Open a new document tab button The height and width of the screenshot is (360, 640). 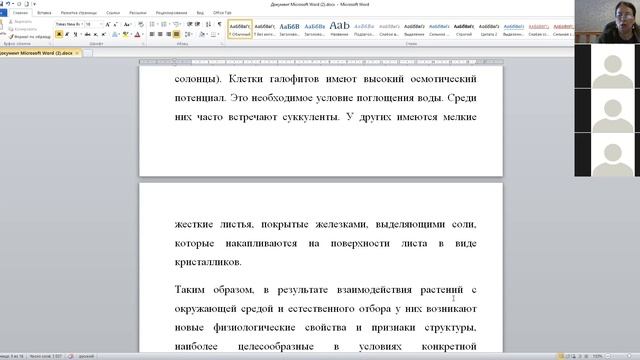pos(88,53)
